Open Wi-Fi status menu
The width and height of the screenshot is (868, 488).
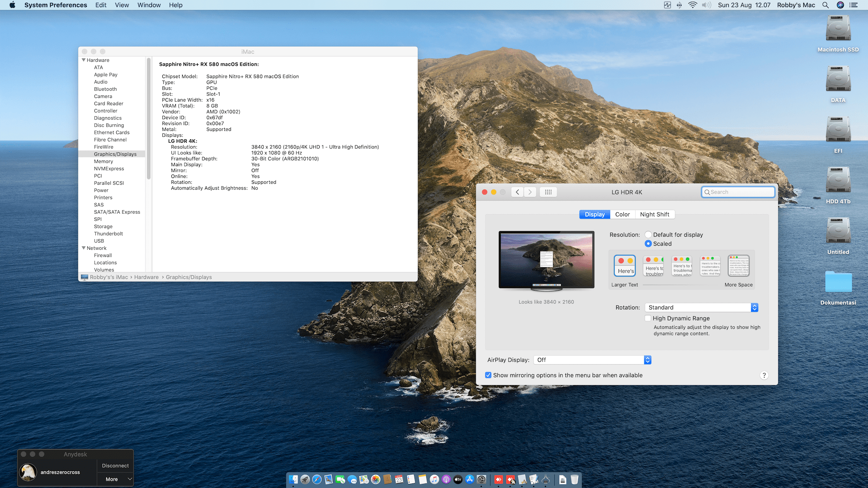click(x=693, y=5)
